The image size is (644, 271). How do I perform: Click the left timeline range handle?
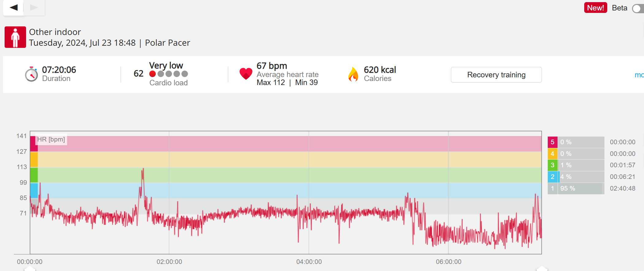30,269
